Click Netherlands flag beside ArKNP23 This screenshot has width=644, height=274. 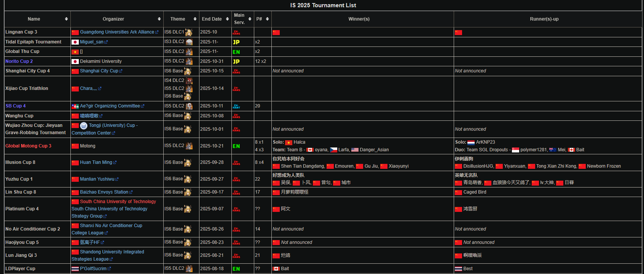(x=471, y=143)
